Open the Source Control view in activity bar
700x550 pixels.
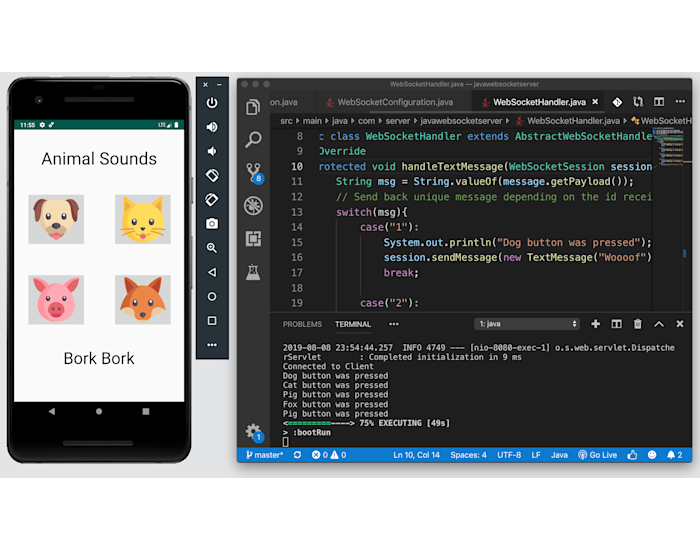pyautogui.click(x=253, y=172)
